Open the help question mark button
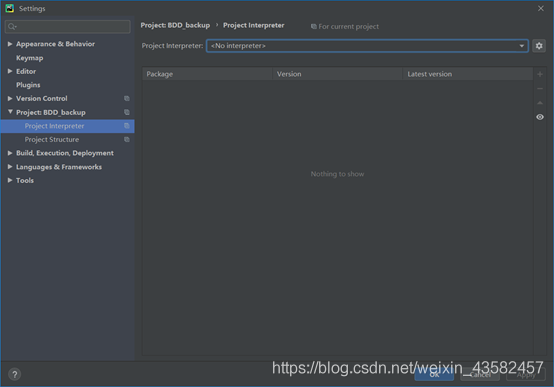The image size is (554, 387). coord(14,374)
